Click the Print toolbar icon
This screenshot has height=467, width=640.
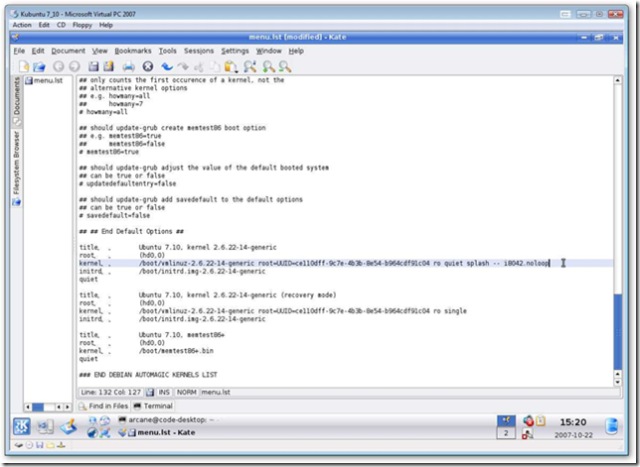(x=129, y=66)
